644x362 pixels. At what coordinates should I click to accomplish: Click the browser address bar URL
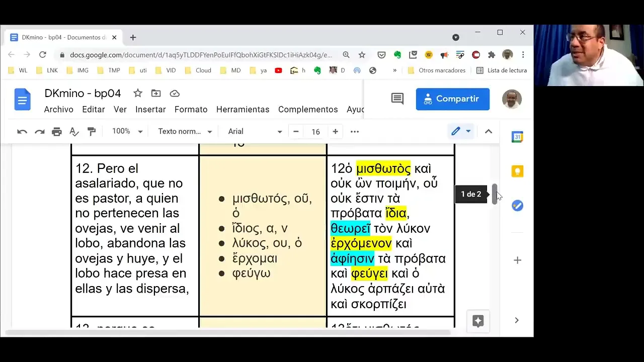201,55
